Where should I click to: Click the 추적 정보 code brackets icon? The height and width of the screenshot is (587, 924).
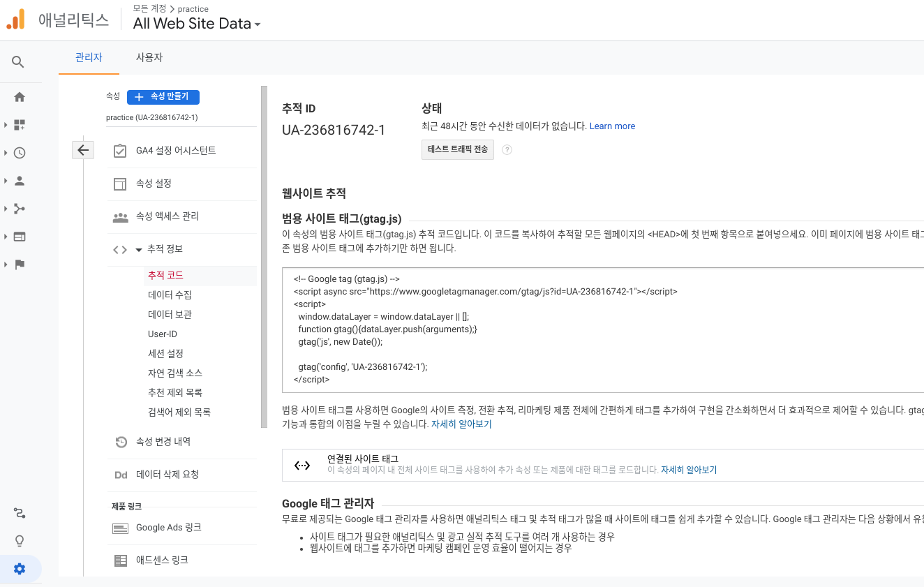(120, 249)
